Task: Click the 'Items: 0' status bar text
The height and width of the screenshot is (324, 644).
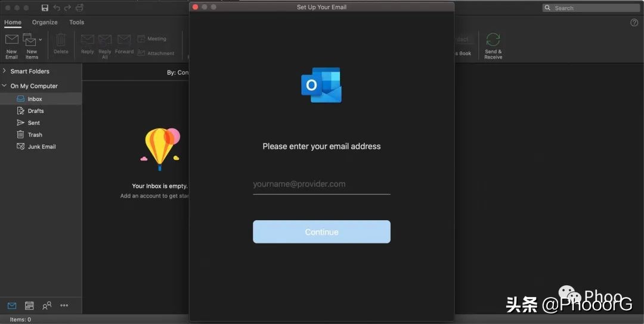Action: tap(20, 319)
